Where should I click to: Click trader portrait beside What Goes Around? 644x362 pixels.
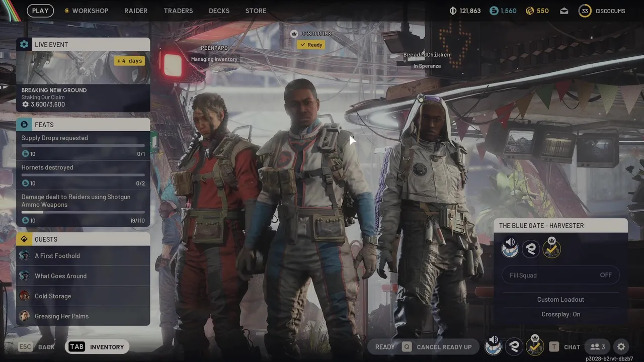click(x=24, y=276)
